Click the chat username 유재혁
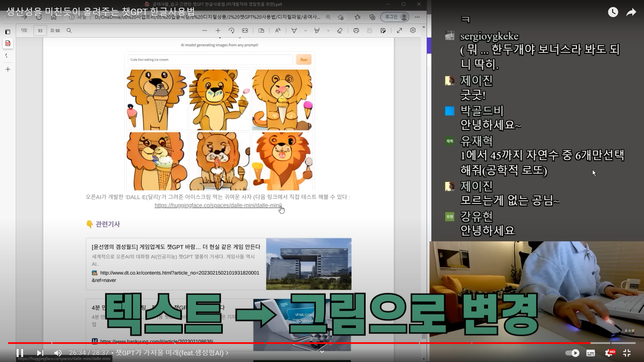644x362 pixels. 476,141
